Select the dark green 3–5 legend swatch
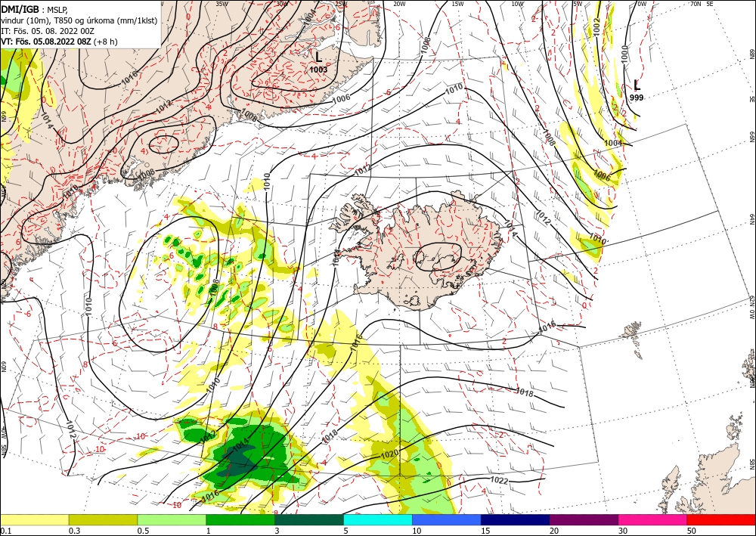Screen dimensions: 756x536 click(309, 519)
